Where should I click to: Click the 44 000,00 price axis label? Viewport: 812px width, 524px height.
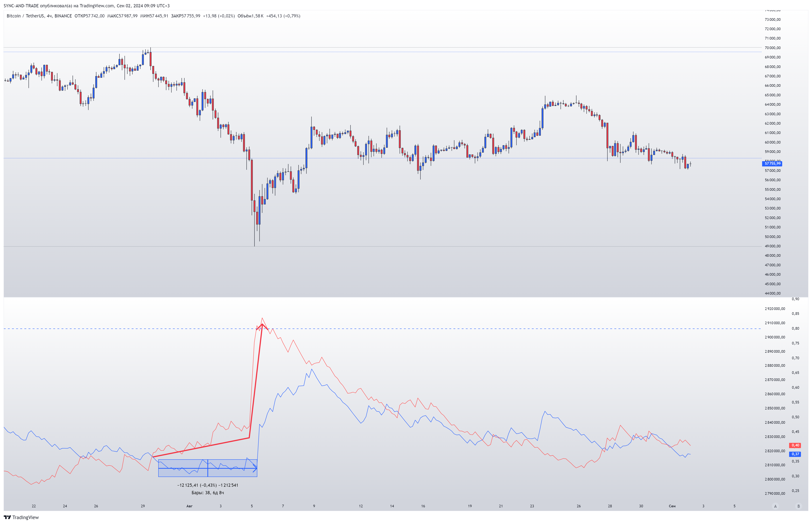772,293
